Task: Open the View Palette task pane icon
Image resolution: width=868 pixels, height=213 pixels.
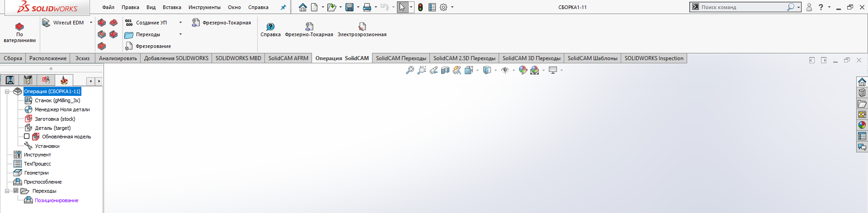Action: coord(862,114)
